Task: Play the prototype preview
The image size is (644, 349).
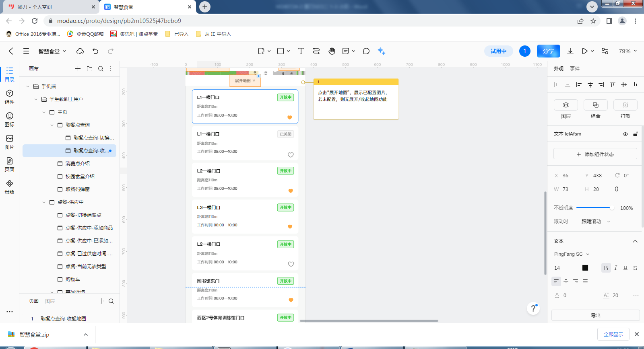Action: click(x=584, y=51)
